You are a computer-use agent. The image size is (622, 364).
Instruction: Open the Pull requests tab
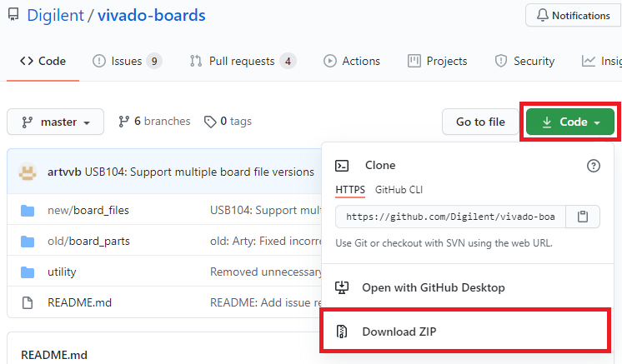point(242,61)
